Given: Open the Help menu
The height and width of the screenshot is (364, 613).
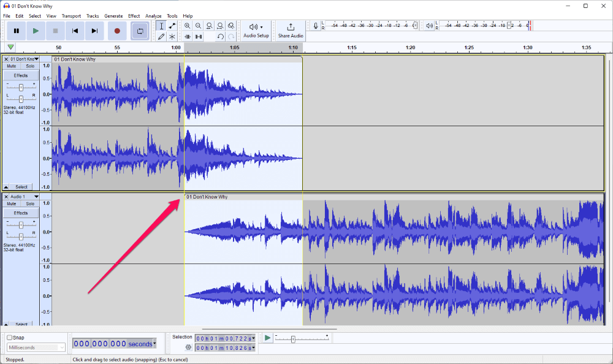Looking at the screenshot, I should click(188, 16).
